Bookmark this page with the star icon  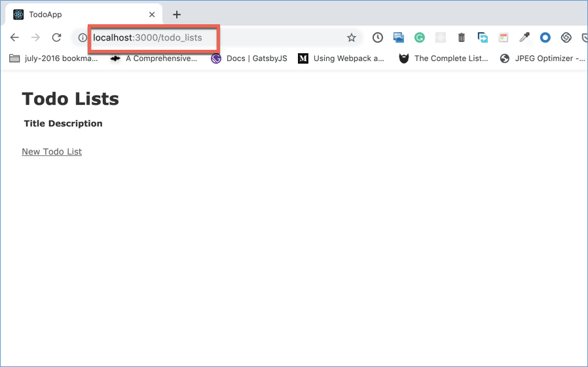click(x=352, y=37)
